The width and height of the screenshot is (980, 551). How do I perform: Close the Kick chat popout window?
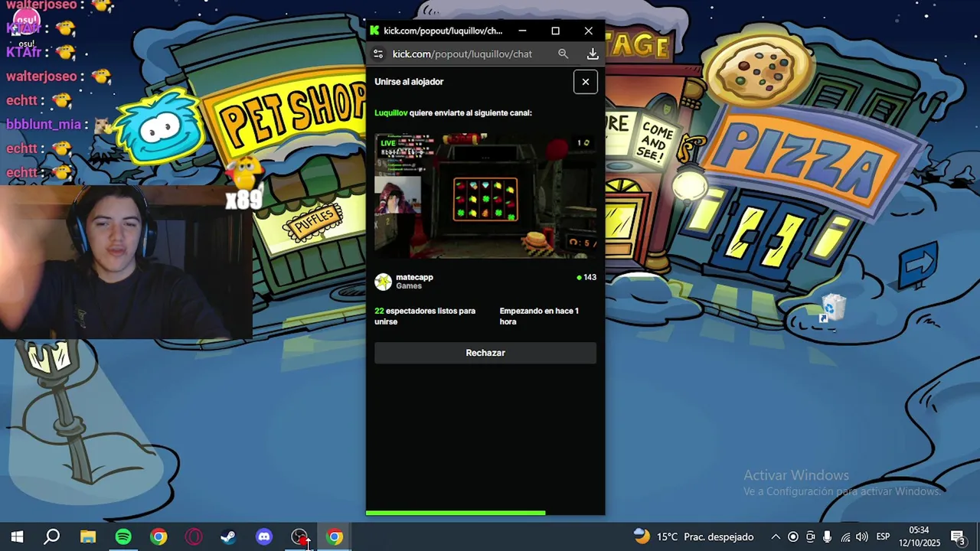pos(588,31)
